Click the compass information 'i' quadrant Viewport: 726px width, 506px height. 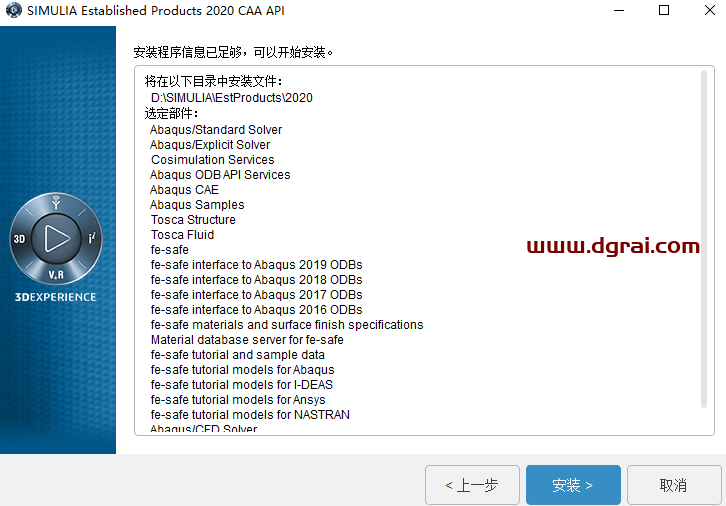(x=92, y=238)
